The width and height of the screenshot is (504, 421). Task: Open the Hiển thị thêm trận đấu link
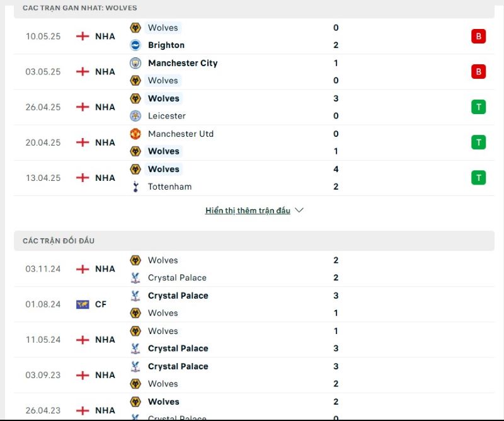click(x=248, y=211)
